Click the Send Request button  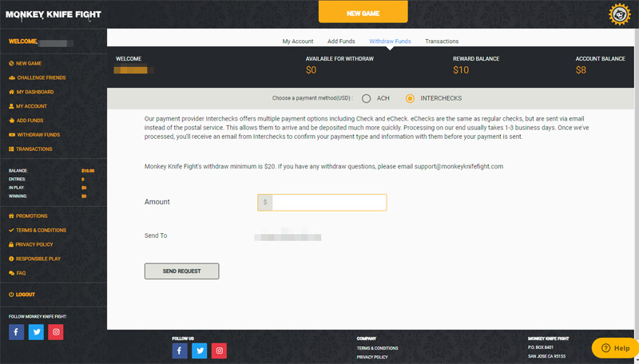pyautogui.click(x=182, y=271)
